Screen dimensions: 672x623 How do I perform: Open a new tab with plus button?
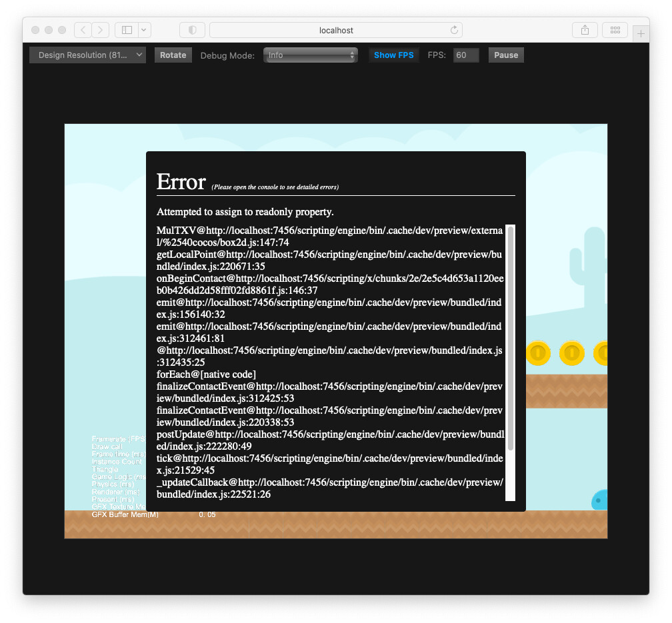[641, 33]
